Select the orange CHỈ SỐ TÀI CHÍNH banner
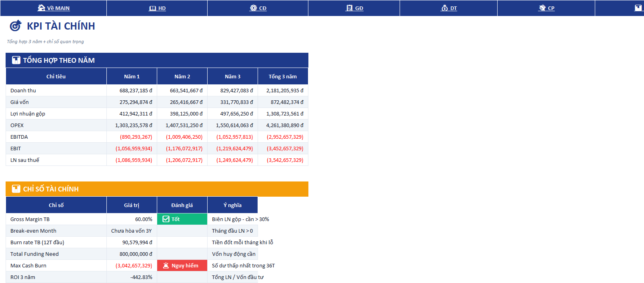 click(157, 189)
